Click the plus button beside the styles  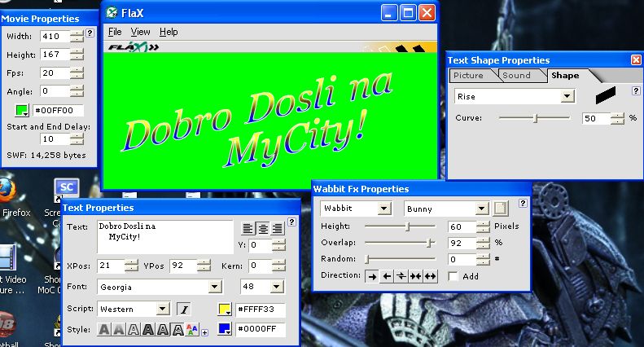point(204,332)
